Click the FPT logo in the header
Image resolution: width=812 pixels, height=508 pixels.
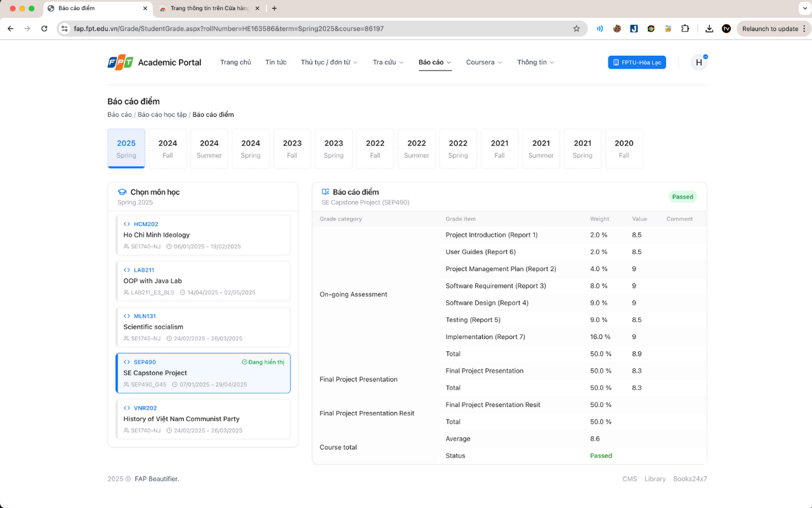point(121,62)
